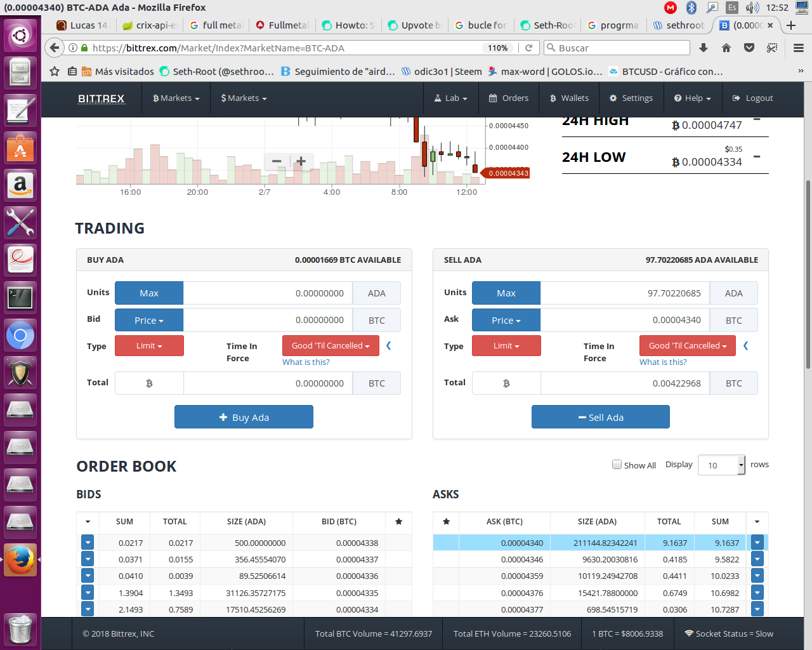Open Trash in the dock
The width and height of the screenshot is (812, 650).
pos(20,629)
